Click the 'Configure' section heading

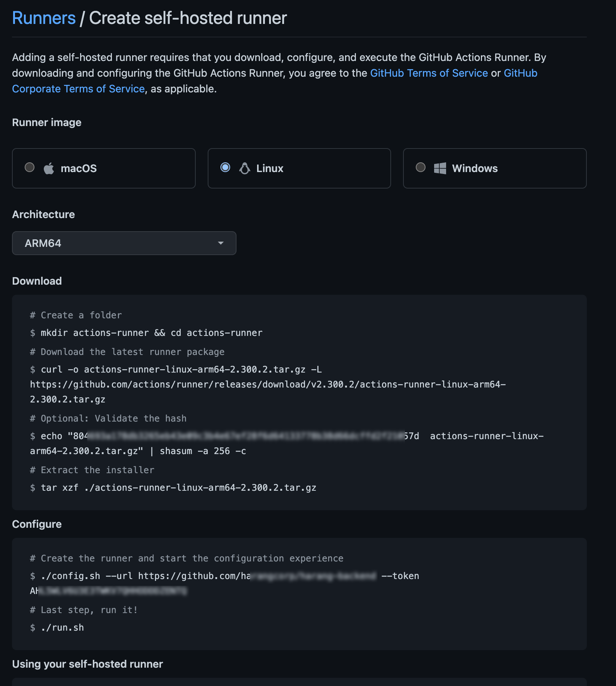pyautogui.click(x=37, y=524)
